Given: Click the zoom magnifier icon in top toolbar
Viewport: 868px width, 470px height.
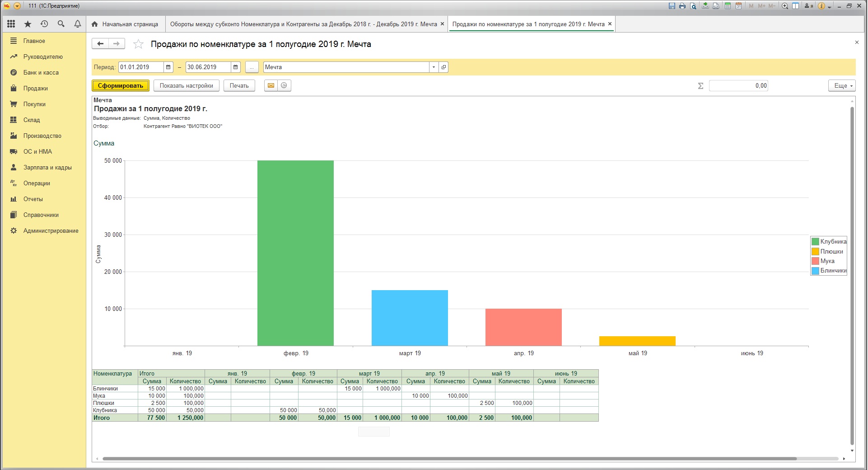Looking at the screenshot, I should tap(785, 6).
